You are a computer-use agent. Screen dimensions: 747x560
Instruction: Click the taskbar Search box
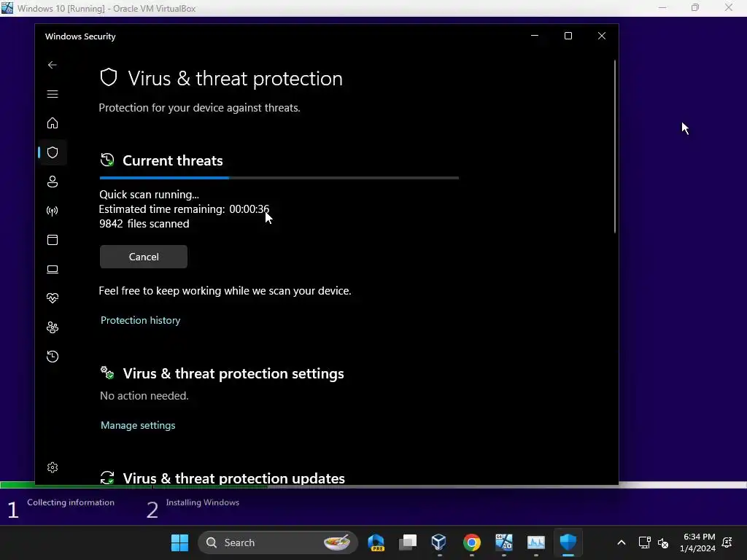[x=278, y=542]
